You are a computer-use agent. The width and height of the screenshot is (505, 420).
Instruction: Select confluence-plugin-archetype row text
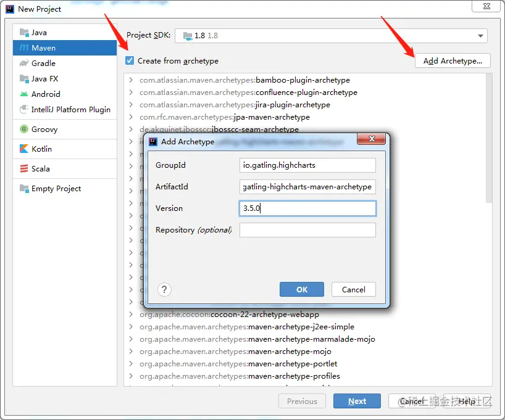click(x=248, y=93)
